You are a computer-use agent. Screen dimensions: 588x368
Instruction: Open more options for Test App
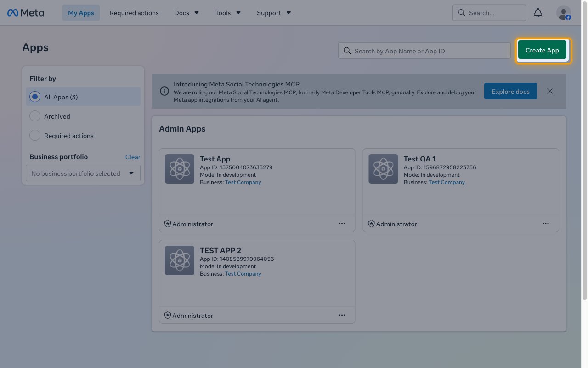[x=342, y=224]
